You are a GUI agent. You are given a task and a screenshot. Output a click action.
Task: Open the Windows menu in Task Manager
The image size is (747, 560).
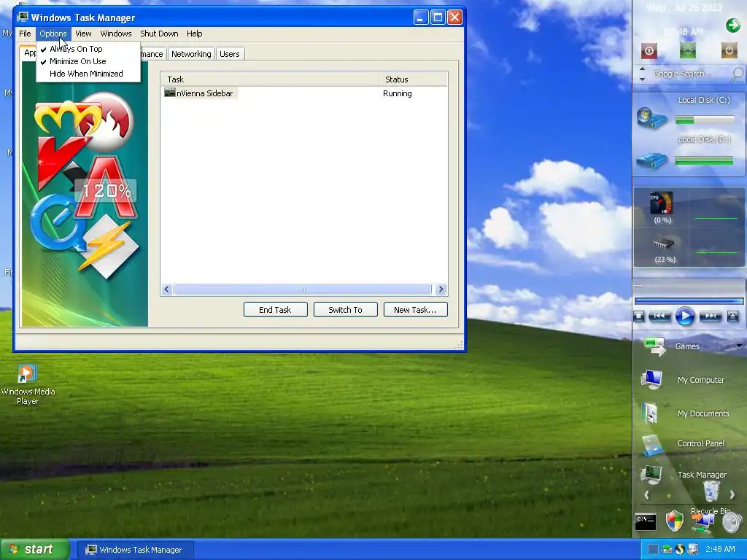coord(116,34)
